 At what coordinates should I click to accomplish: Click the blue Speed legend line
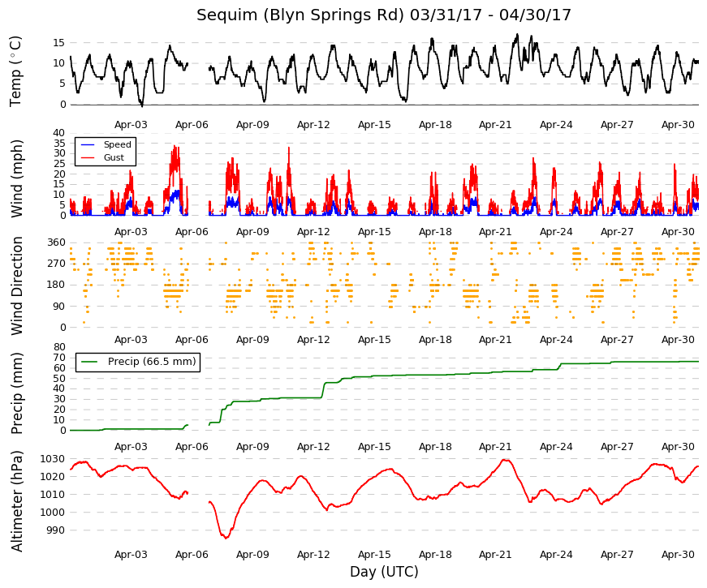(88, 144)
